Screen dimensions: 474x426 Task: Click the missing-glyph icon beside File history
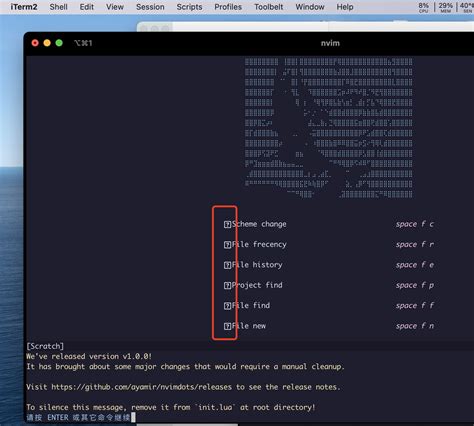tap(227, 265)
